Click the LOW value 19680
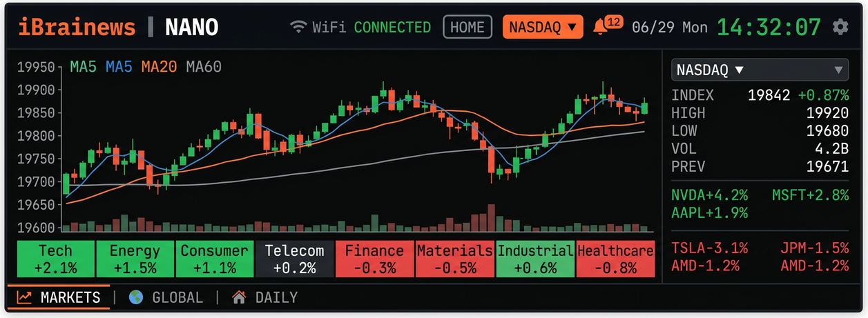 827,131
